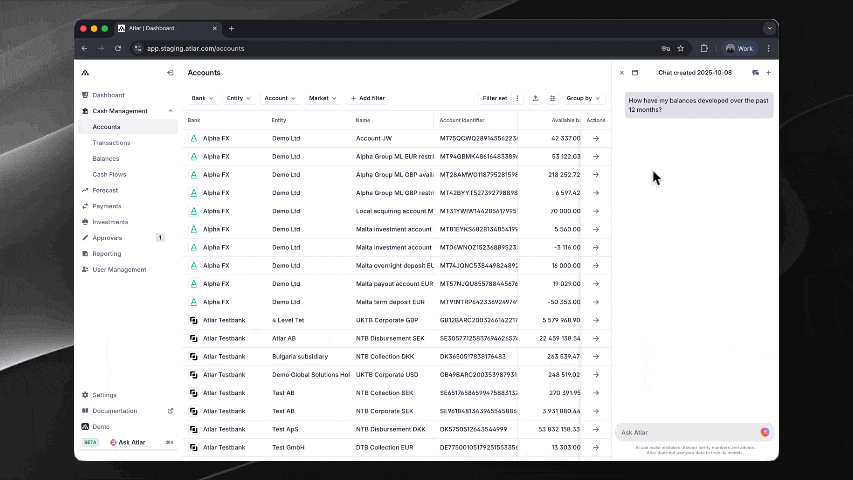Open Approvals in the sidebar
853x480 pixels.
click(107, 238)
